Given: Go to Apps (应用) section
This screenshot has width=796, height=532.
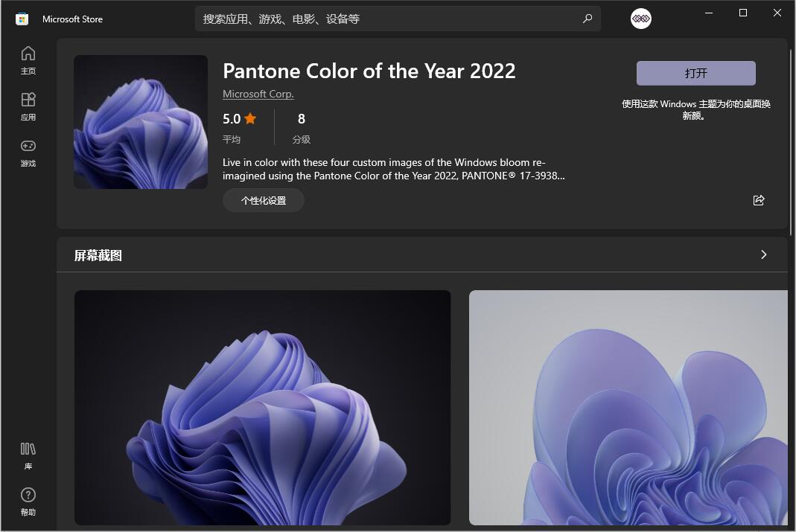Looking at the screenshot, I should click(x=28, y=106).
